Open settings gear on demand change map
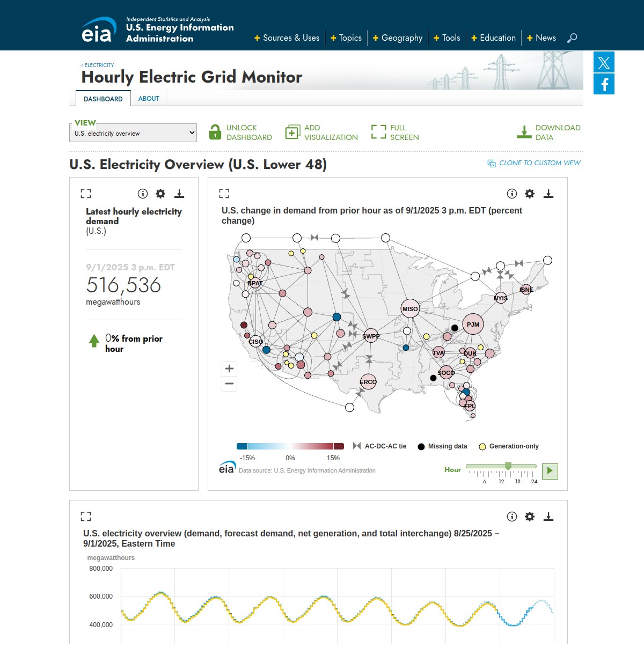Screen dimensions: 644x663 (x=530, y=194)
